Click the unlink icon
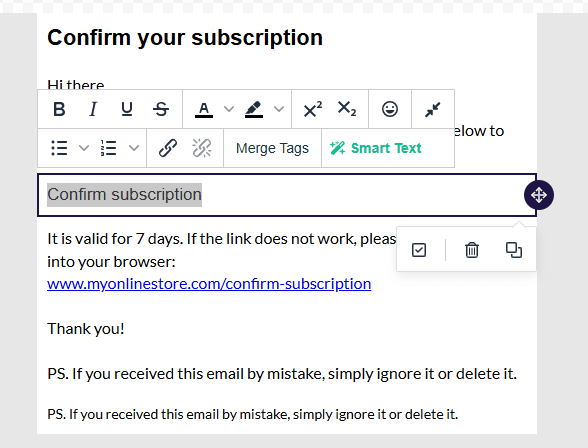588x448 pixels. pos(202,148)
